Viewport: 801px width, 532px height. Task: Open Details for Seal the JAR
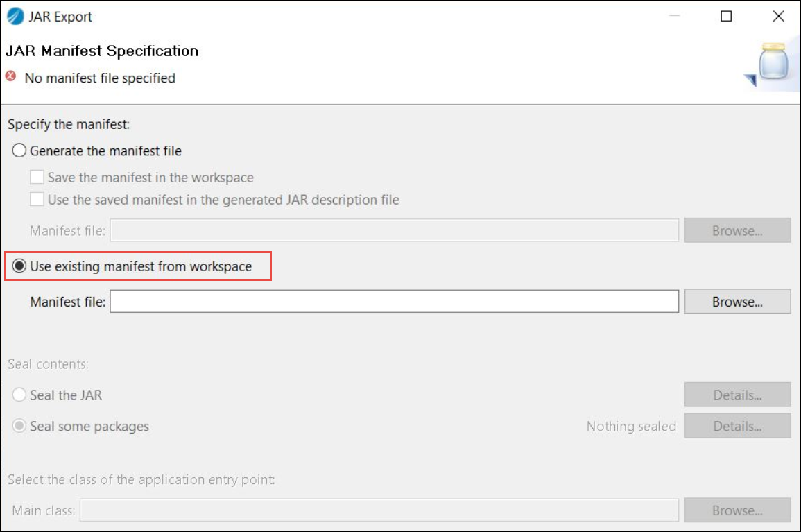(x=737, y=395)
